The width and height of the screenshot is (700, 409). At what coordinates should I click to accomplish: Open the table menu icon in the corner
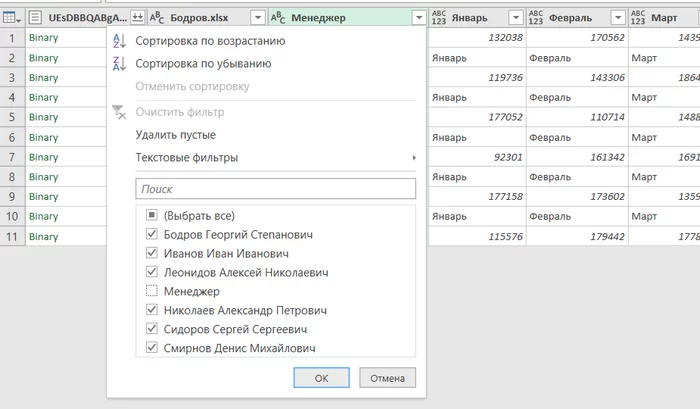point(12,18)
